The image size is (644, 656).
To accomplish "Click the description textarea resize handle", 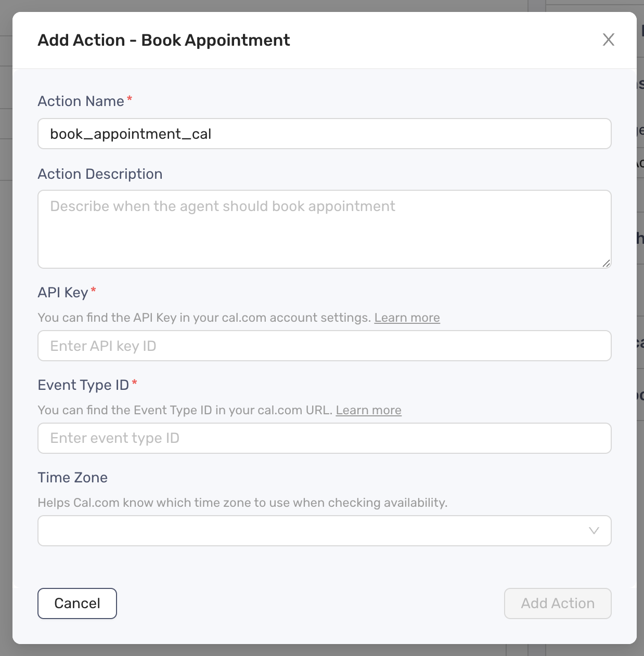I will point(606,264).
